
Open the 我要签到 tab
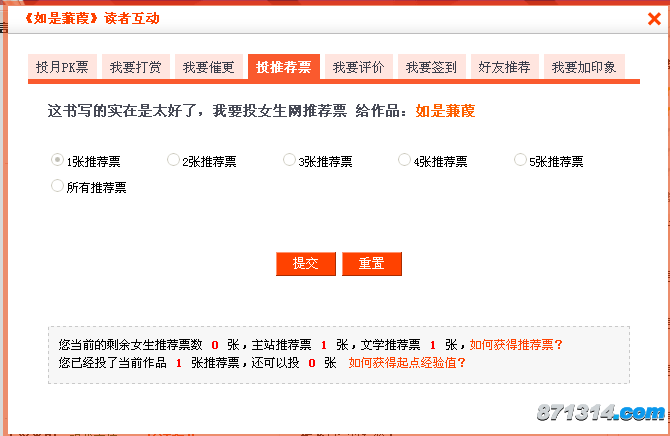432,67
